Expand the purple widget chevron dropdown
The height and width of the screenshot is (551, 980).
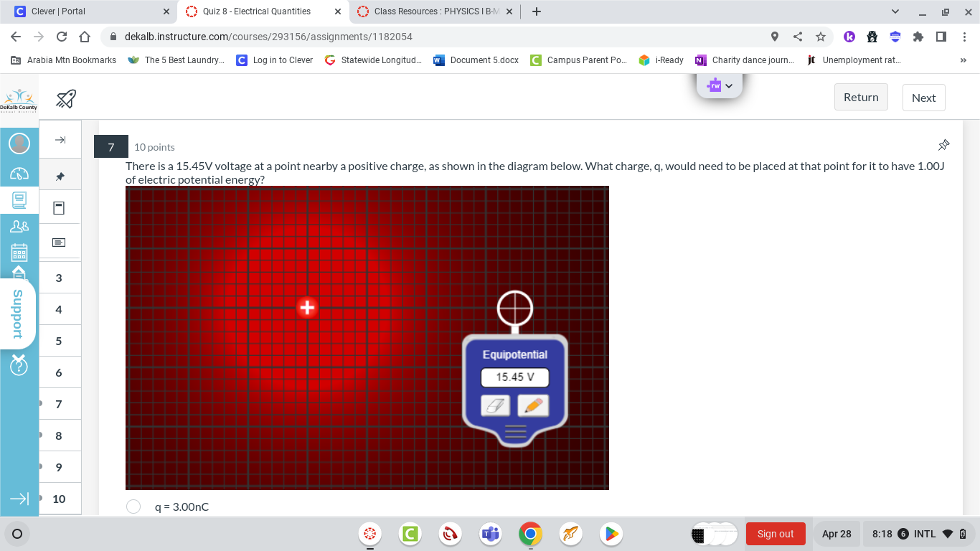tap(729, 85)
